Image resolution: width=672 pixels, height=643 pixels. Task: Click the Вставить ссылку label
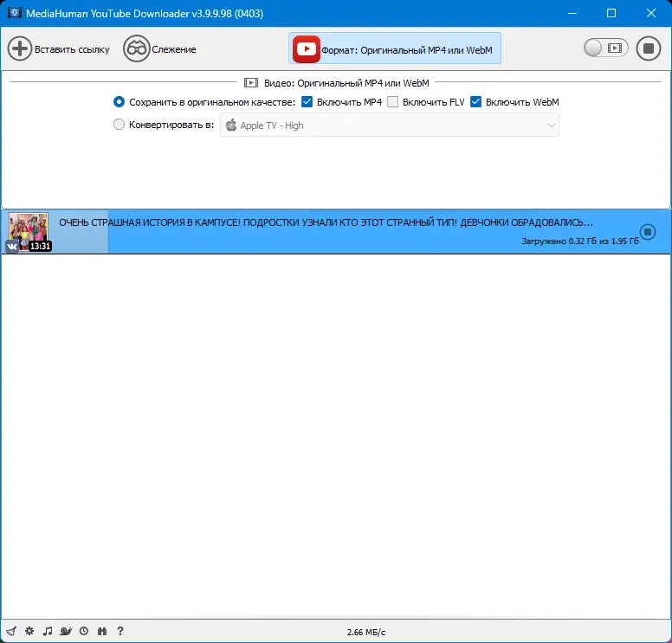(x=72, y=49)
